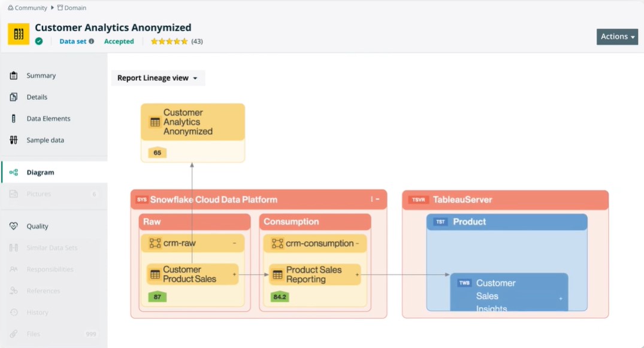The width and height of the screenshot is (644, 348).
Task: Click the TSVR badge on TableauServer
Action: (419, 199)
